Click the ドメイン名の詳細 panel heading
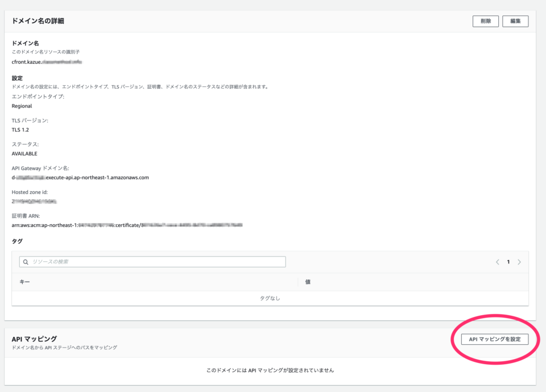 coord(38,21)
